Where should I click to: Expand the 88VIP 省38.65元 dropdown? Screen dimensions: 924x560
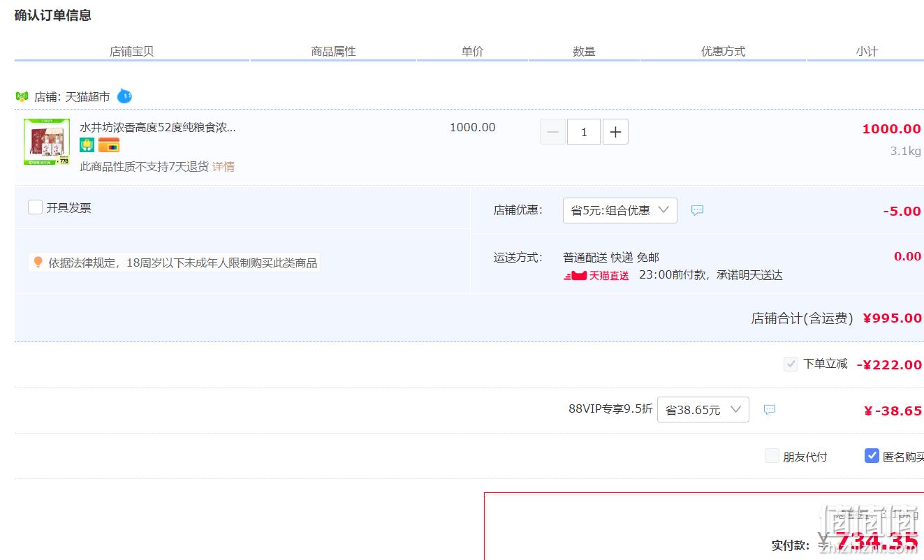(703, 410)
